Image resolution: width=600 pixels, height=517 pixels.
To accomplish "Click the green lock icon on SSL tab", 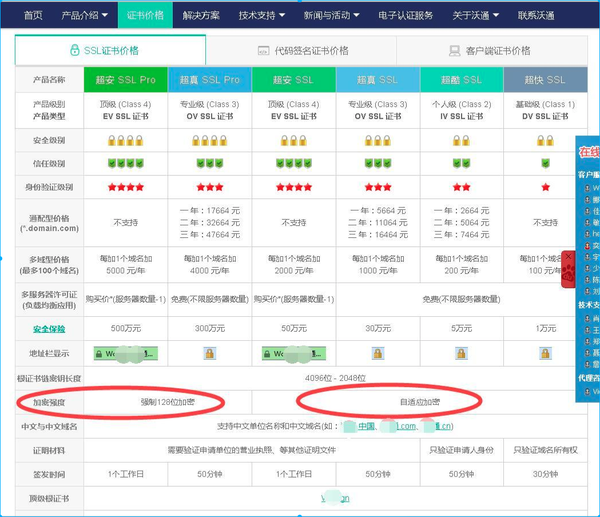I will (x=75, y=50).
